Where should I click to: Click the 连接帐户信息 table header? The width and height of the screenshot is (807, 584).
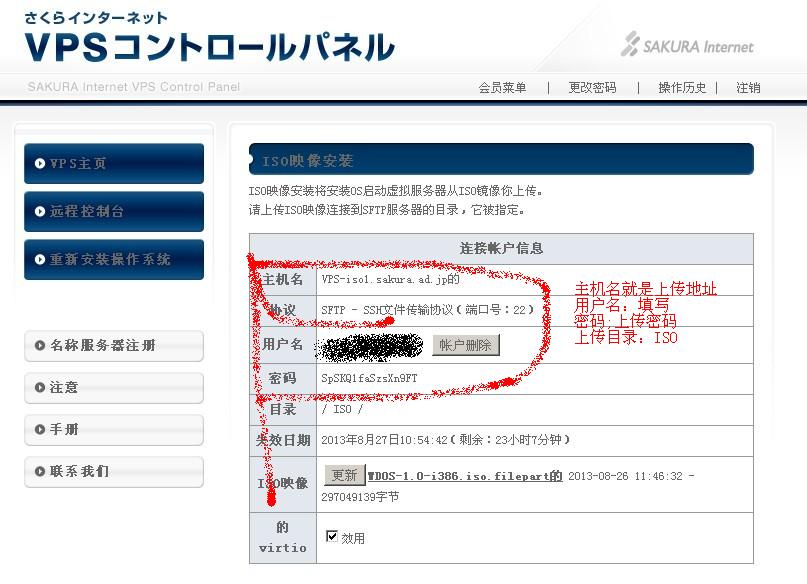(501, 249)
